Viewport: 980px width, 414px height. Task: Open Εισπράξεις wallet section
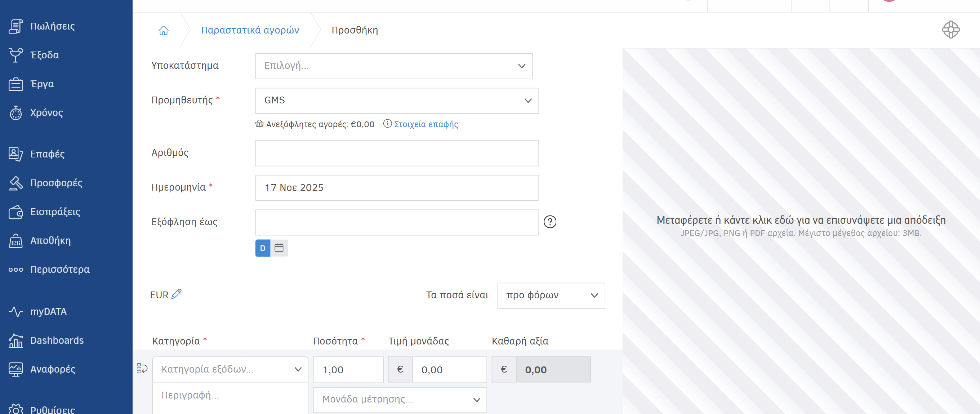coord(55,212)
